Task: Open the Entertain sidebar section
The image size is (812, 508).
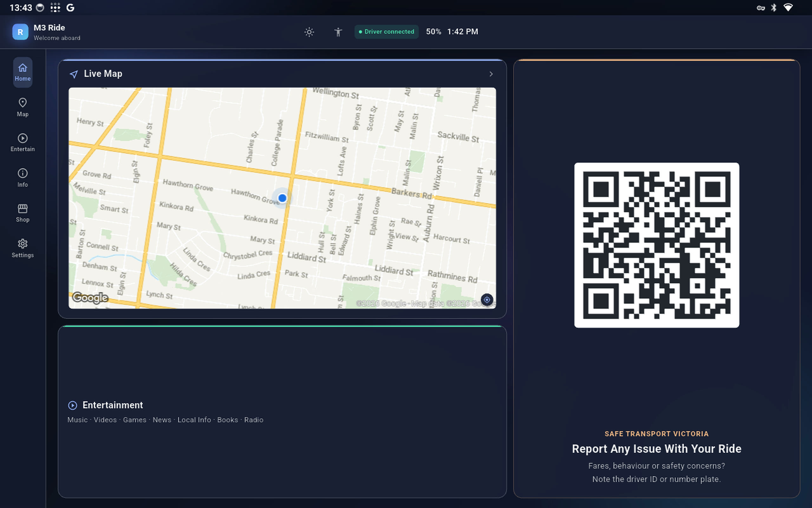Action: (x=23, y=143)
